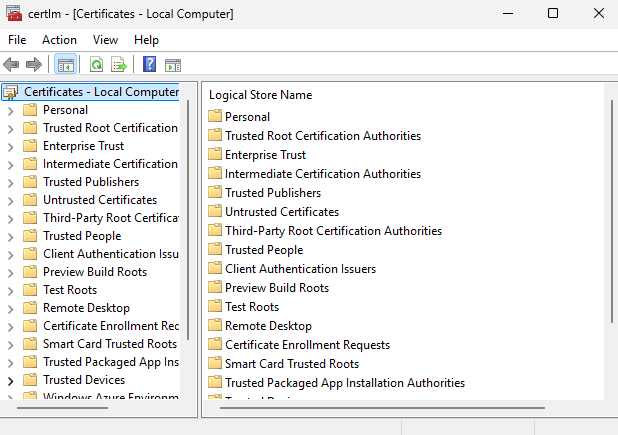Select Certificates - Local Computer root node
Viewport: 618px width, 435px height.
point(100,92)
